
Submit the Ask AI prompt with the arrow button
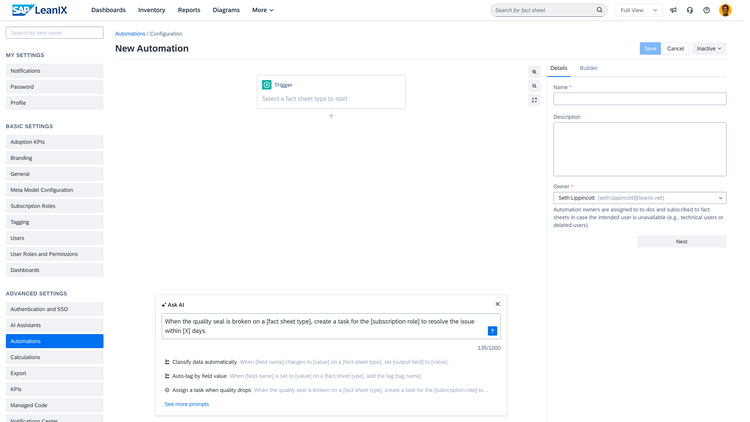coord(492,331)
